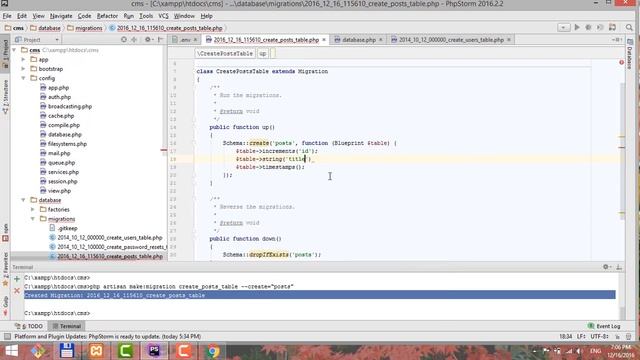This screenshot has width=640, height=360.
Task: Select .gitkeep file in migrations
Action: (67, 229)
